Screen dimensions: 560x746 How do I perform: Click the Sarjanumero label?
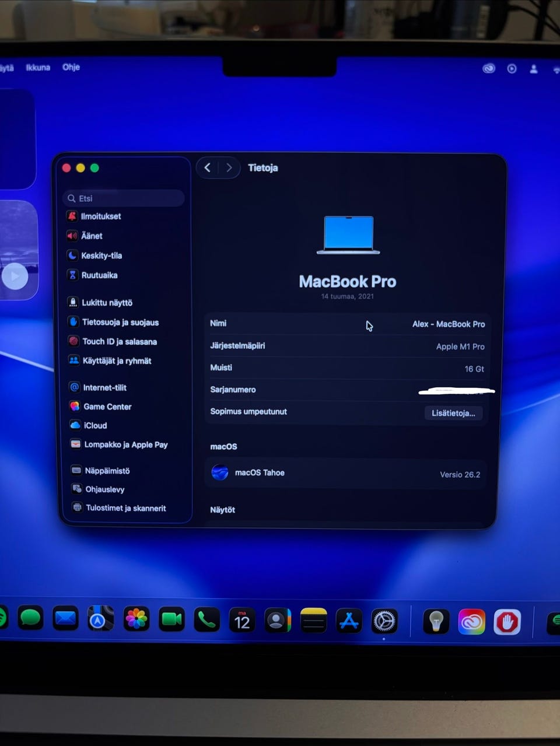(233, 390)
